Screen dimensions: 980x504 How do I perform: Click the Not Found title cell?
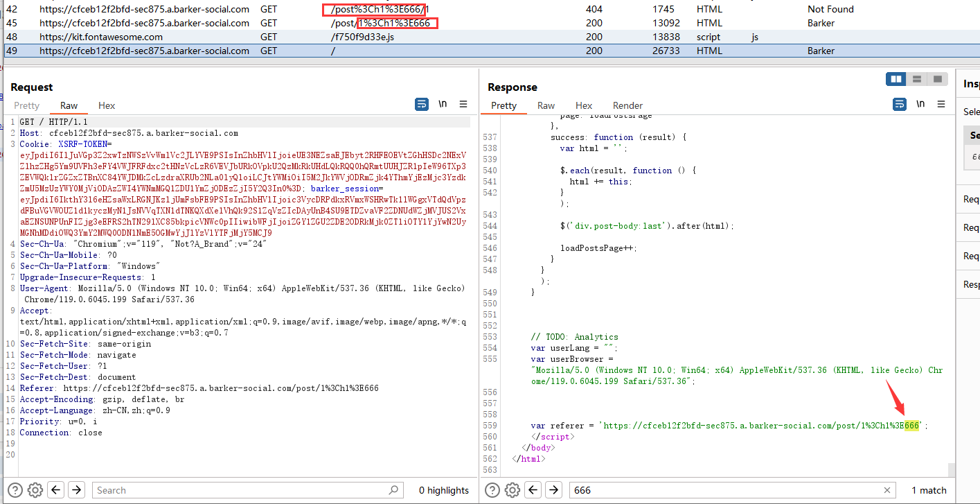point(830,9)
